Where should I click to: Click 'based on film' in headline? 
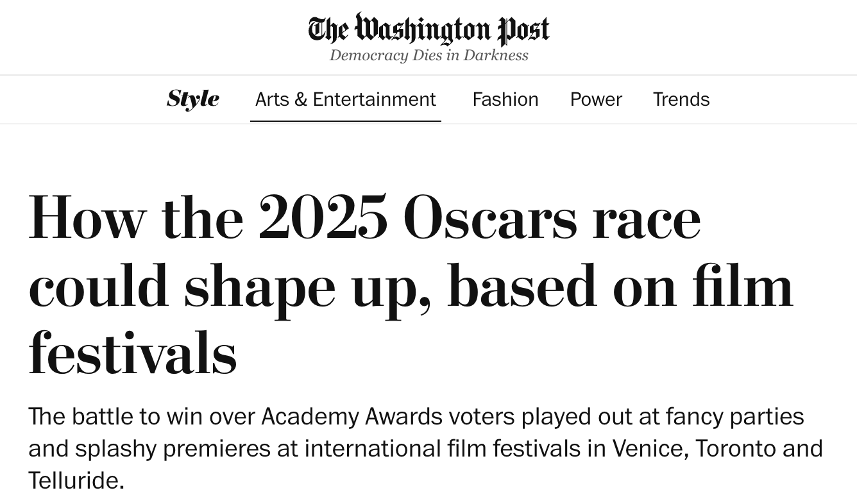pyautogui.click(x=620, y=287)
